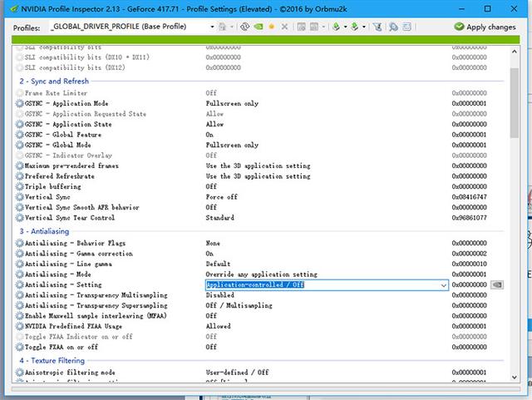Viewport: 532px width, 400px height.
Task: Click the gear icon for Antialiasing - Mode
Action: (x=20, y=274)
